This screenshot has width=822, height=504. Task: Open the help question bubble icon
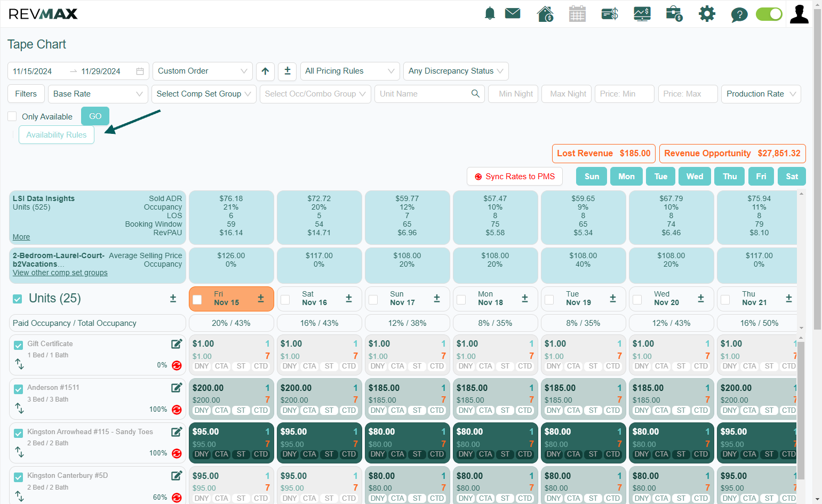[739, 14]
